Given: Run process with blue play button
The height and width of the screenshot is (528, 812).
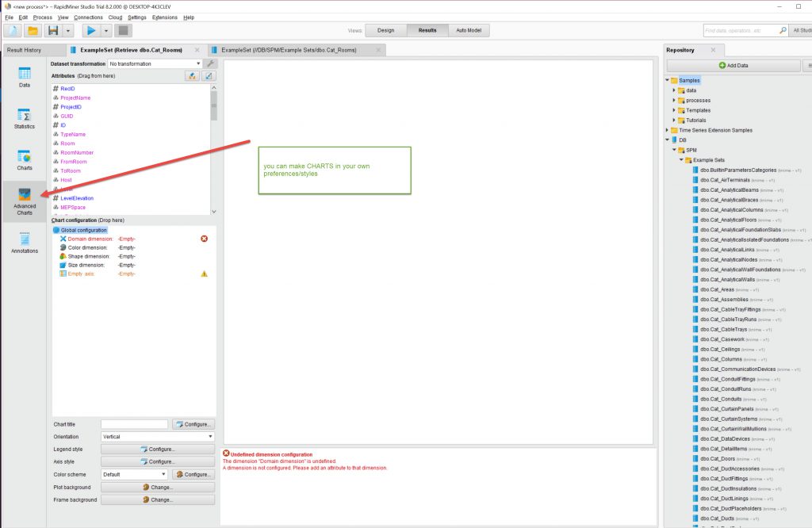Looking at the screenshot, I should [x=91, y=31].
